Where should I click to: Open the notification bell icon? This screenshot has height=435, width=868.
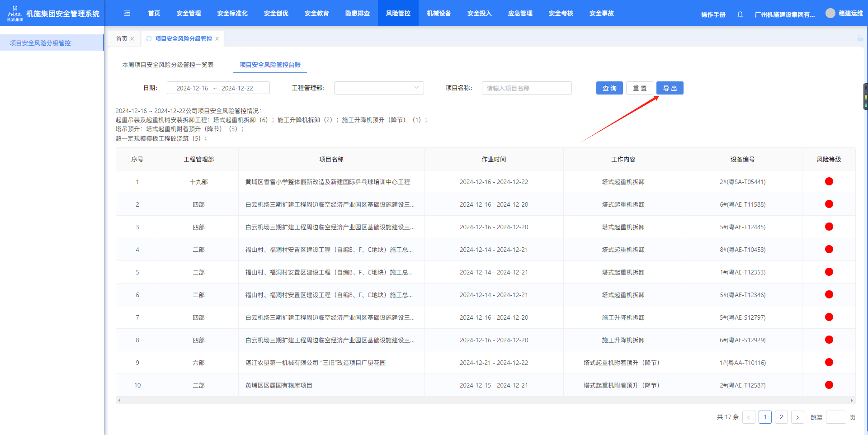740,14
